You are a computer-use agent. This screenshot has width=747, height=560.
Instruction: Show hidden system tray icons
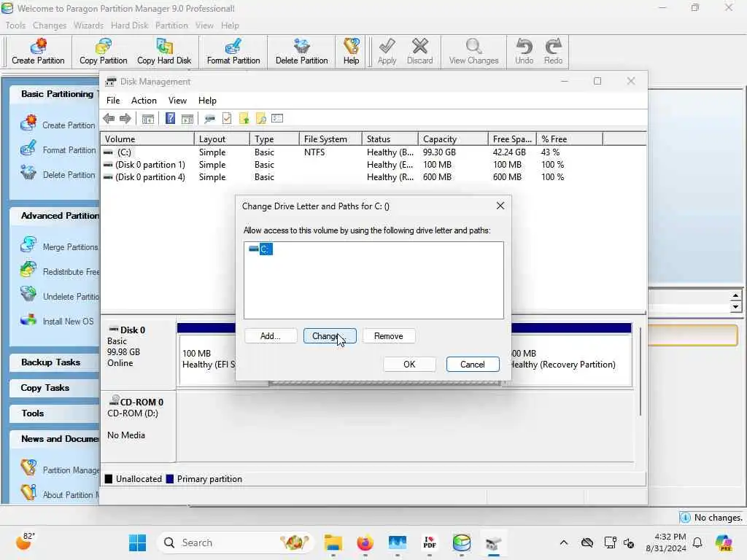564,542
